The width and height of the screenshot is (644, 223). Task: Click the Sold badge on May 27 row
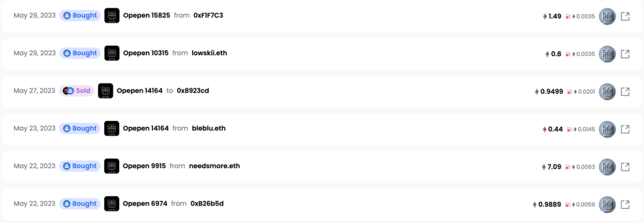click(x=77, y=91)
